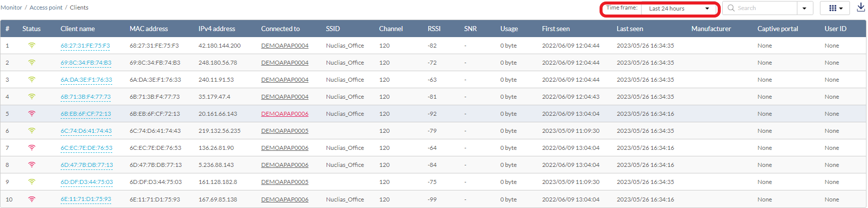This screenshot has height=208, width=868.
Task: Sort by Manufacturer column header
Action: (x=711, y=29)
